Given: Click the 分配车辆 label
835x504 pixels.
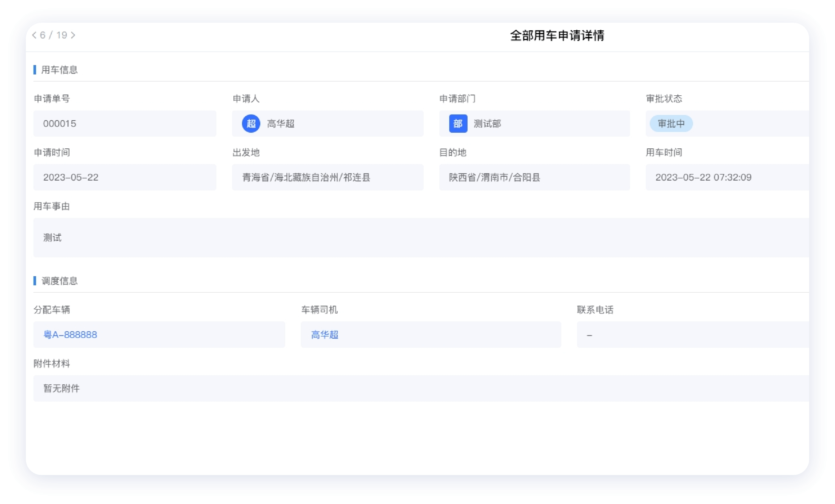Looking at the screenshot, I should pos(52,310).
